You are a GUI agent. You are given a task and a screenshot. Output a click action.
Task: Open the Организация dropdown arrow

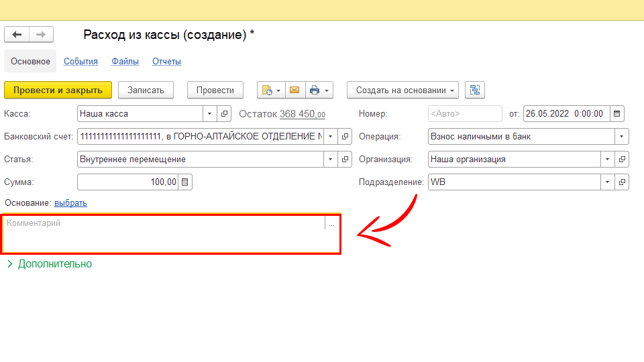(x=607, y=160)
